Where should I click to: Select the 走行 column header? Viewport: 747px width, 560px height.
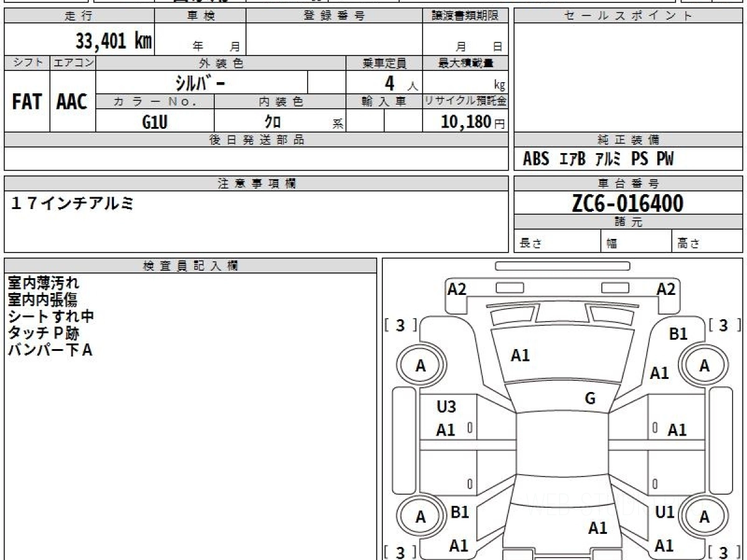click(x=79, y=16)
